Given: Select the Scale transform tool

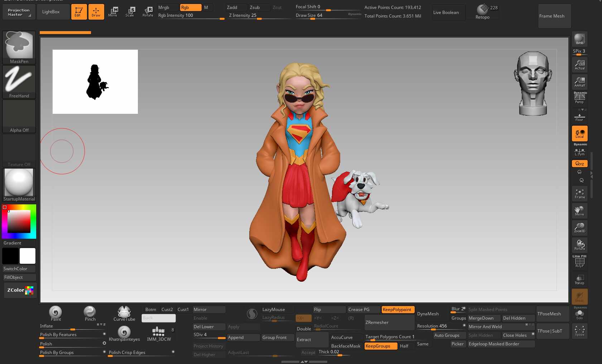Looking at the screenshot, I should (130, 11).
